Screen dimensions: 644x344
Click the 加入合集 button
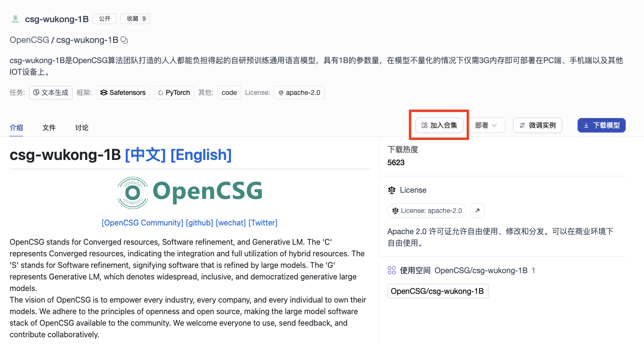(439, 125)
